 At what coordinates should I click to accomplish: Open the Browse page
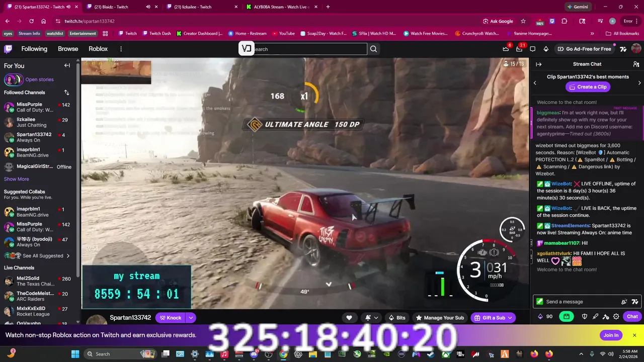coord(68,49)
